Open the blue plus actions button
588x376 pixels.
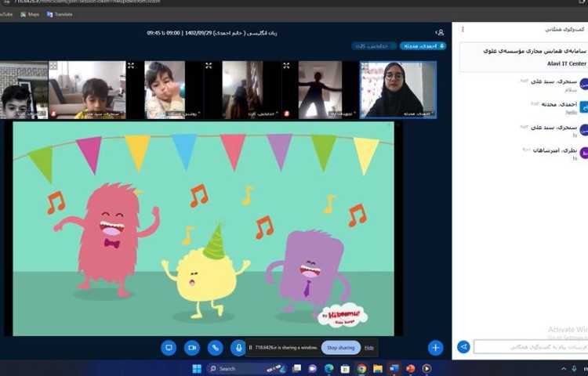point(436,347)
